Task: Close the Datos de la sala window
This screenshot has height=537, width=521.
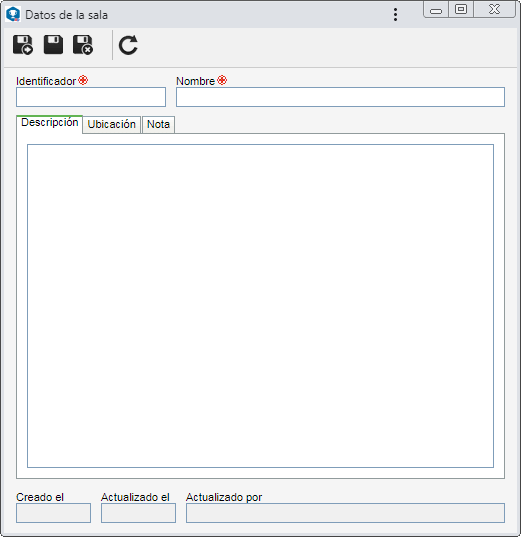Action: (494, 9)
